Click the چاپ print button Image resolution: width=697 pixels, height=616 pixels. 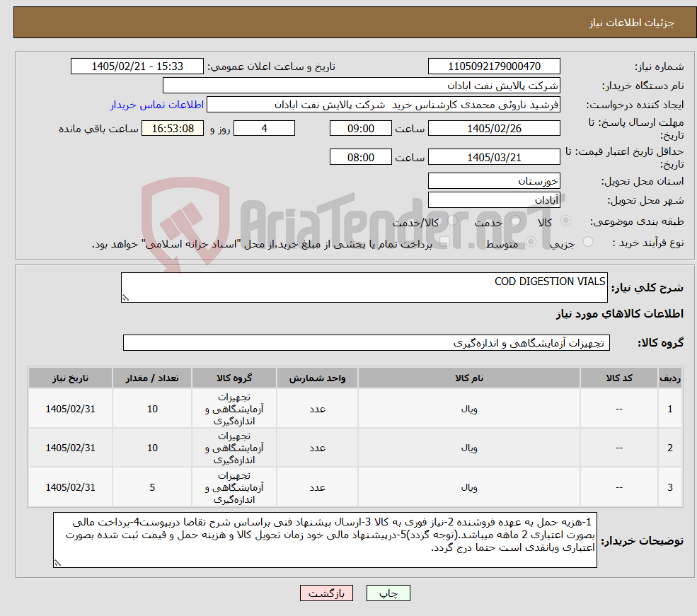pos(388,593)
